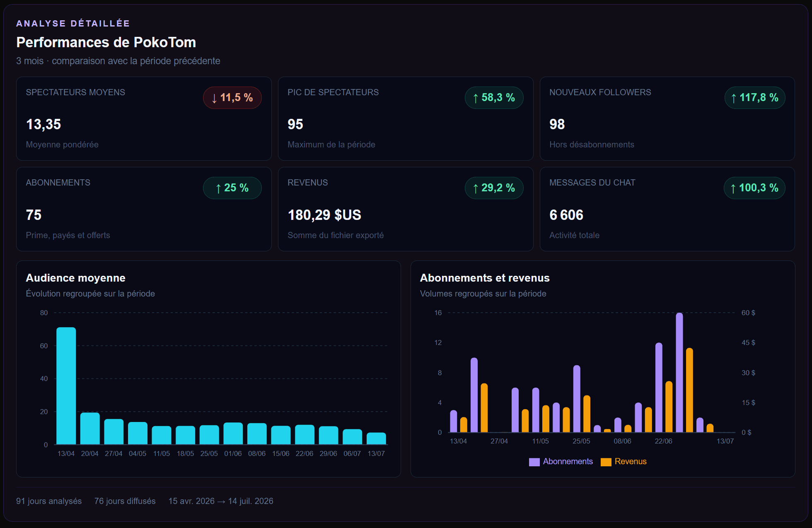The width and height of the screenshot is (812, 528).
Task: Click the 91 jours analysés footer text
Action: tap(49, 501)
